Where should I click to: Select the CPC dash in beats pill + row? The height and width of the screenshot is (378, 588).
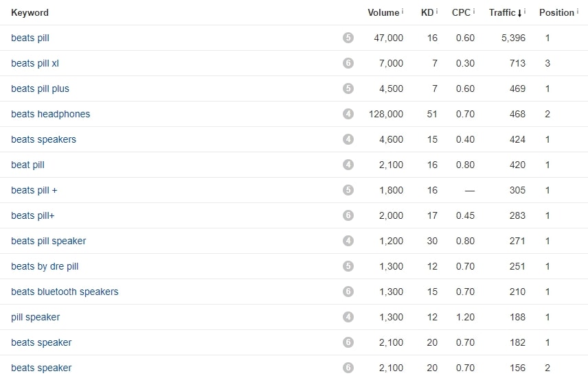469,191
